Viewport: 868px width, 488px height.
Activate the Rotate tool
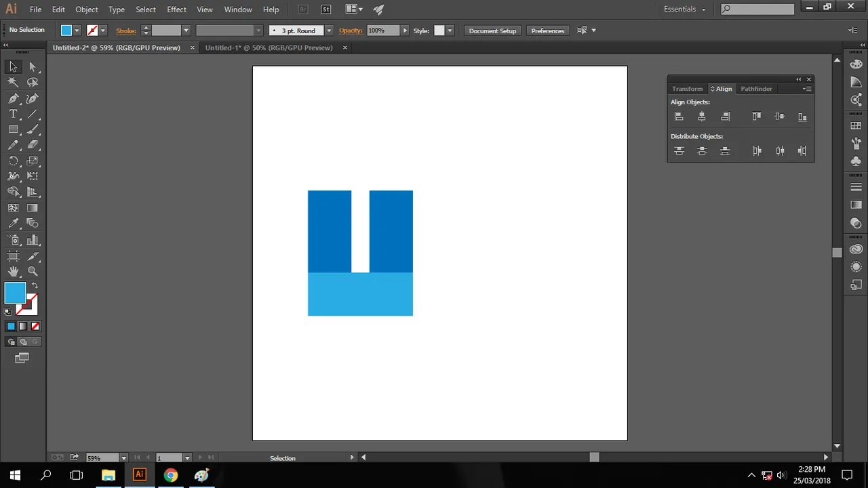pyautogui.click(x=13, y=161)
